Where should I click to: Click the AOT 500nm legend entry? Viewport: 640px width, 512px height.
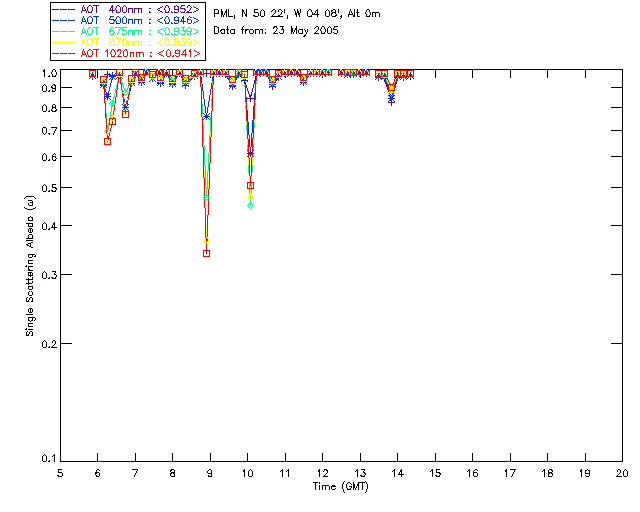(126, 20)
